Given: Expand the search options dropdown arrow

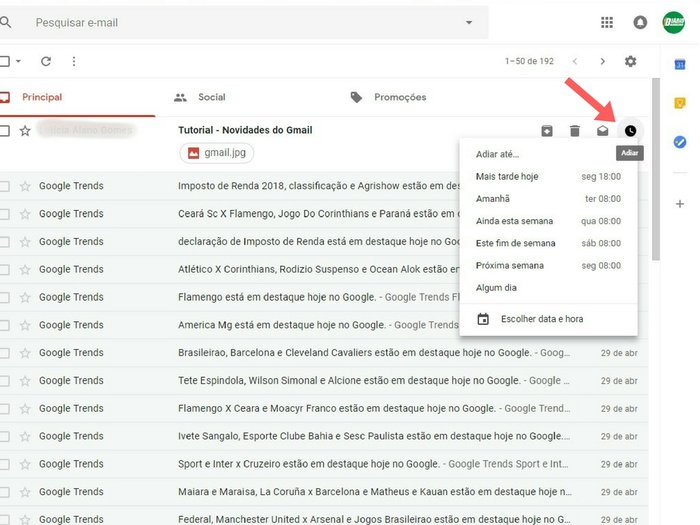Looking at the screenshot, I should (x=469, y=22).
